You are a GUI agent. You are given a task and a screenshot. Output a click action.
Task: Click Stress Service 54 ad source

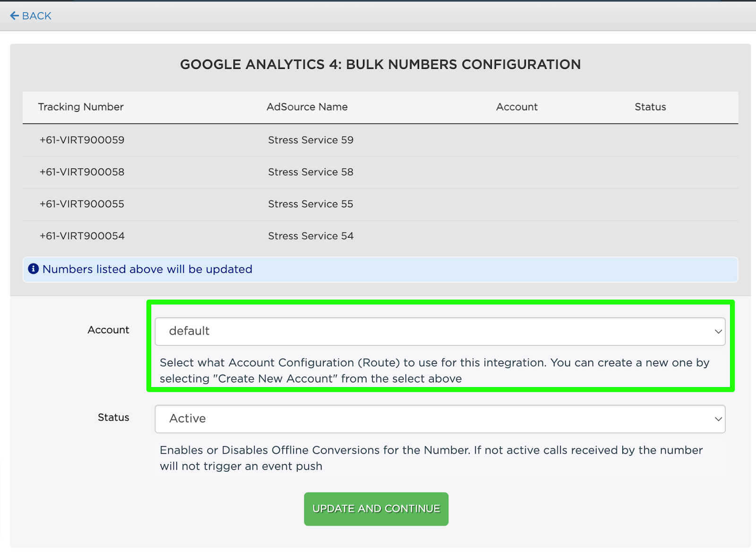[311, 236]
